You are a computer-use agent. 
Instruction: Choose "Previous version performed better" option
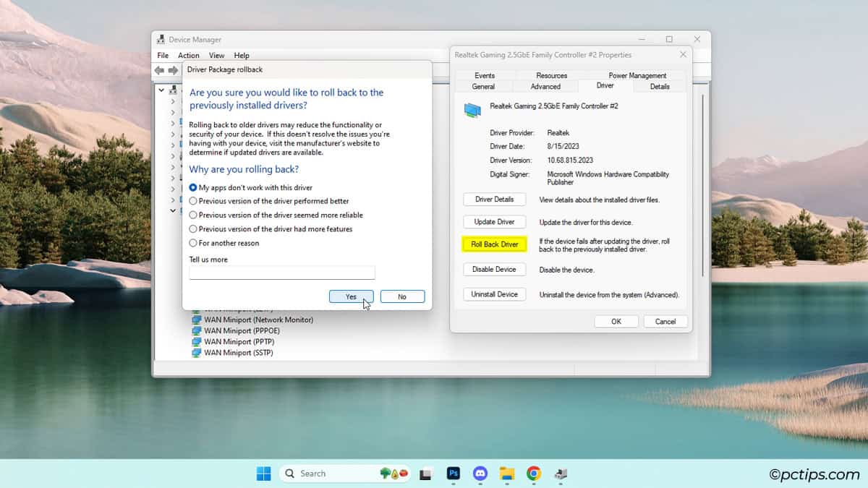269,201
